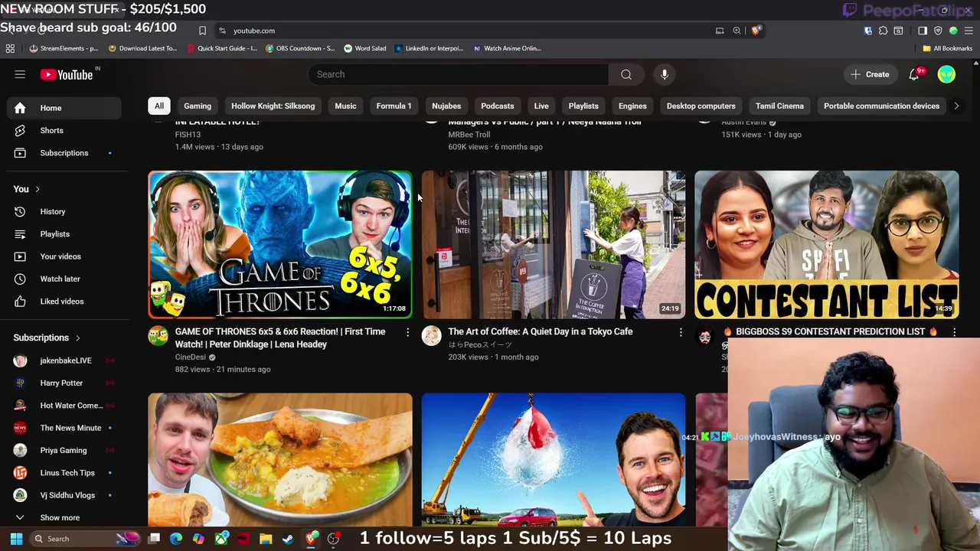Expand the Subscriptions section header
Image resolution: width=980 pixels, height=551 pixels.
pyautogui.click(x=47, y=337)
